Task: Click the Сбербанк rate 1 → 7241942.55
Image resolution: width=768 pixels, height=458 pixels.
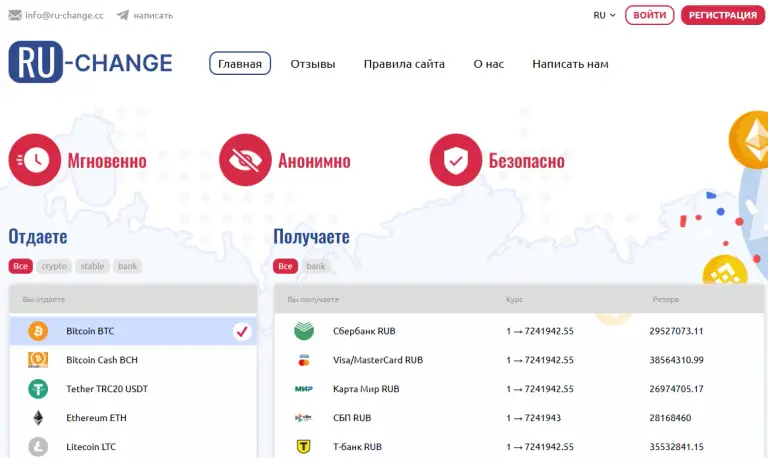Action: tap(540, 331)
